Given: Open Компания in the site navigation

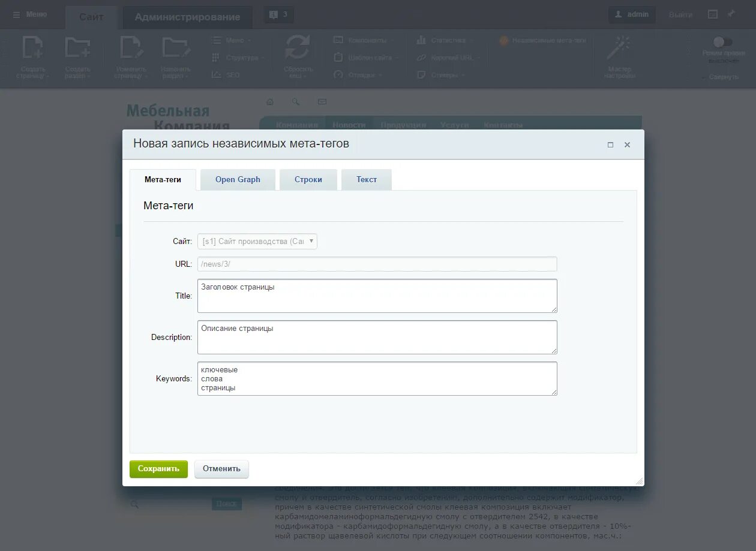Looking at the screenshot, I should click(297, 125).
